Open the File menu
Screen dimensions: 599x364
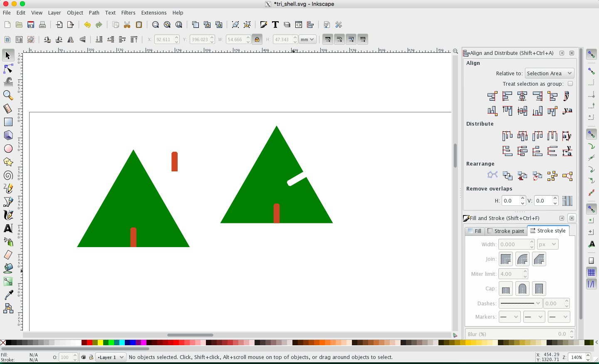point(7,13)
